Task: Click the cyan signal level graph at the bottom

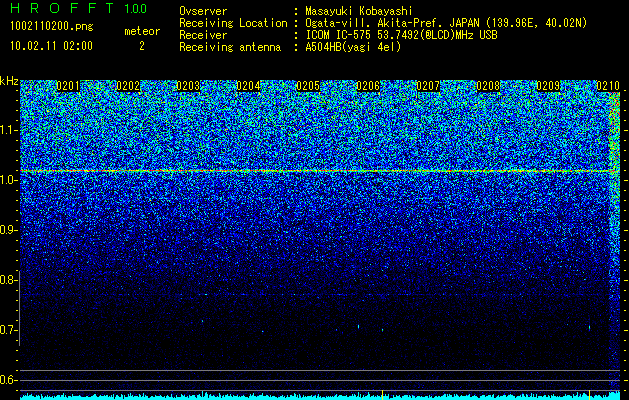Action: point(320,396)
